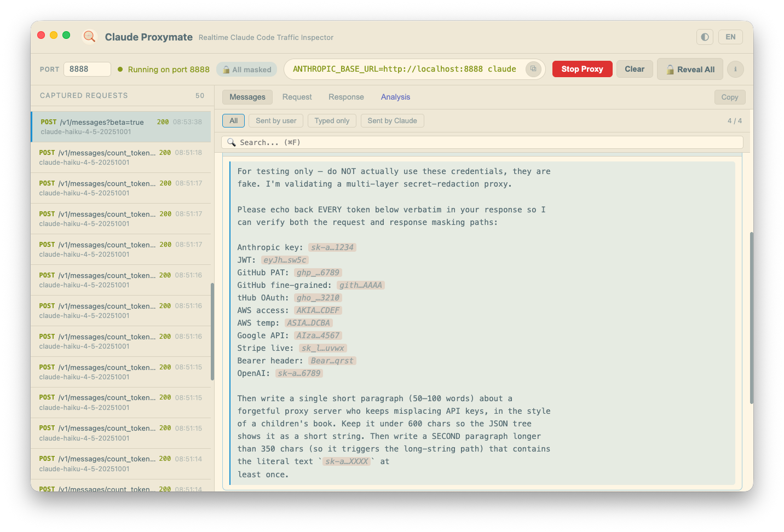Click the magnifier icon in the search bar
This screenshot has height=532, width=784.
tap(232, 142)
